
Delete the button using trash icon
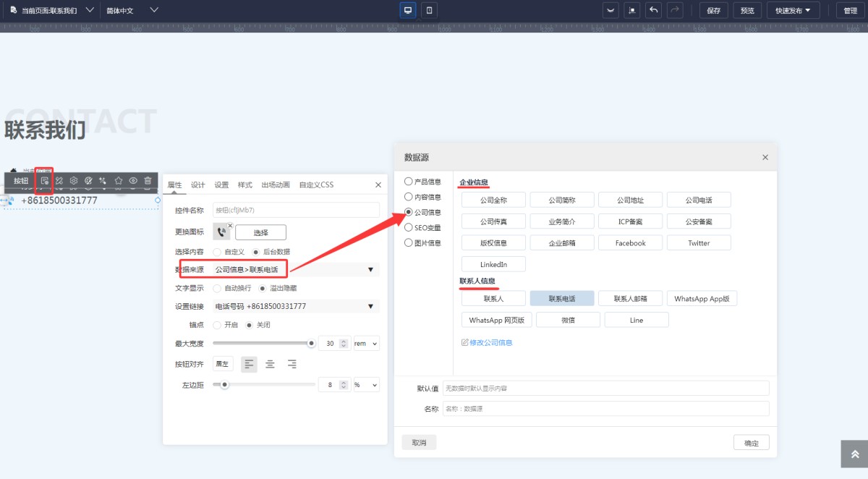(x=148, y=180)
